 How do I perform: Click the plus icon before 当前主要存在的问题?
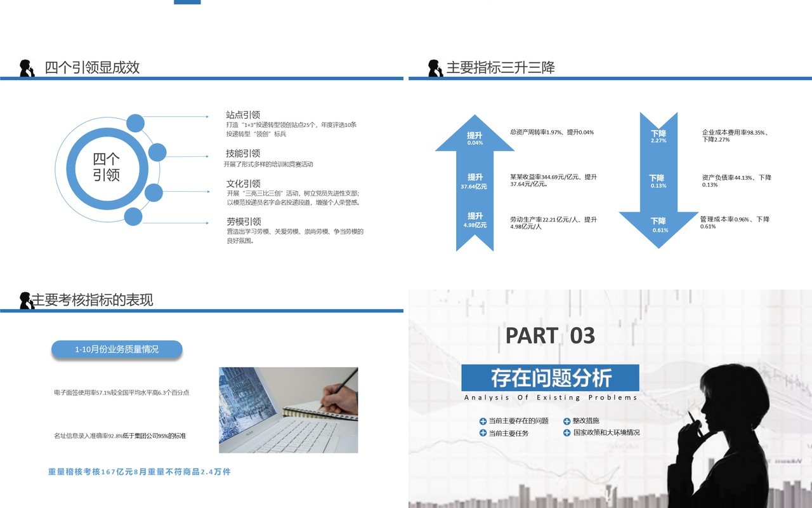(x=483, y=421)
